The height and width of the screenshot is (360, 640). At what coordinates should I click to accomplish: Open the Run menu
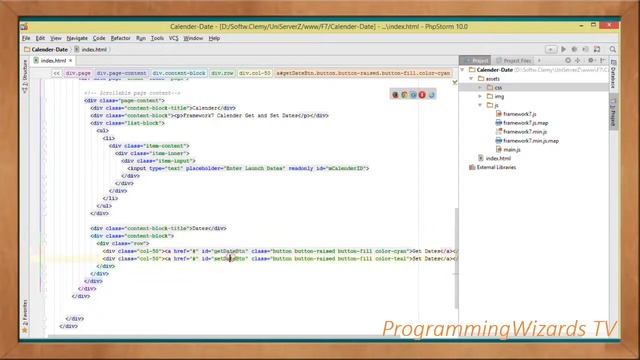click(x=141, y=38)
